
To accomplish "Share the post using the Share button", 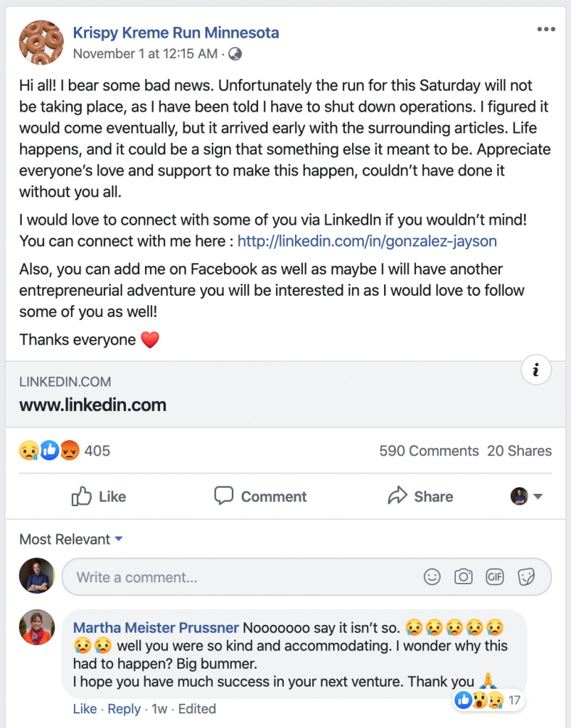I will click(420, 496).
